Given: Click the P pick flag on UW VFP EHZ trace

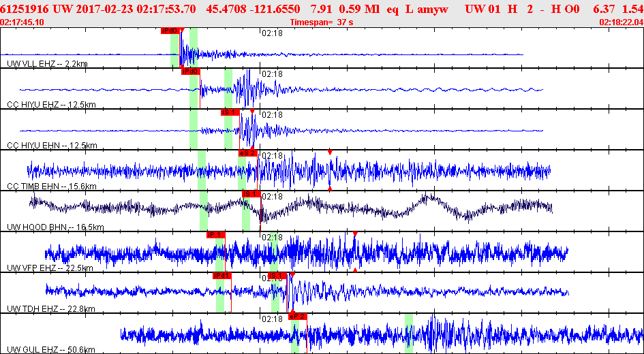Looking at the screenshot, I should coord(215,235).
